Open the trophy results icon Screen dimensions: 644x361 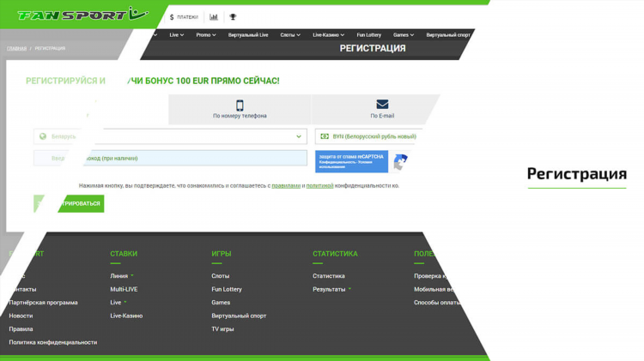pos(233,17)
